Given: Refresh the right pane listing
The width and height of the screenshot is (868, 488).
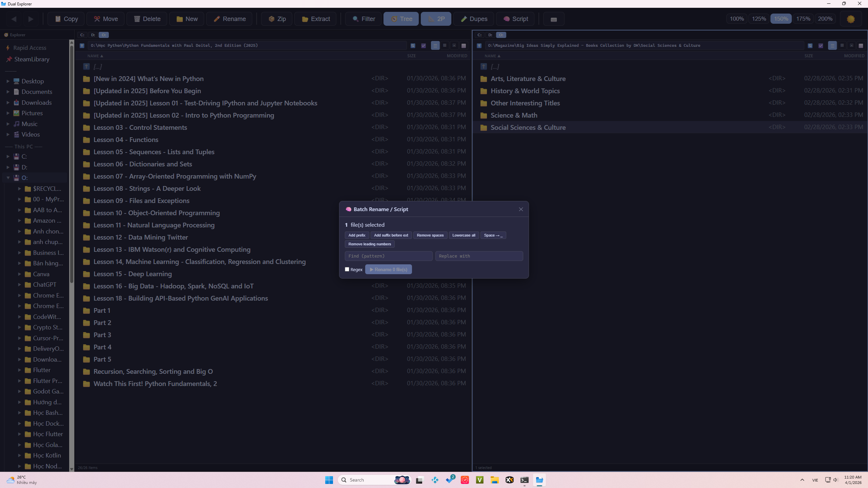Looking at the screenshot, I should 810,45.
